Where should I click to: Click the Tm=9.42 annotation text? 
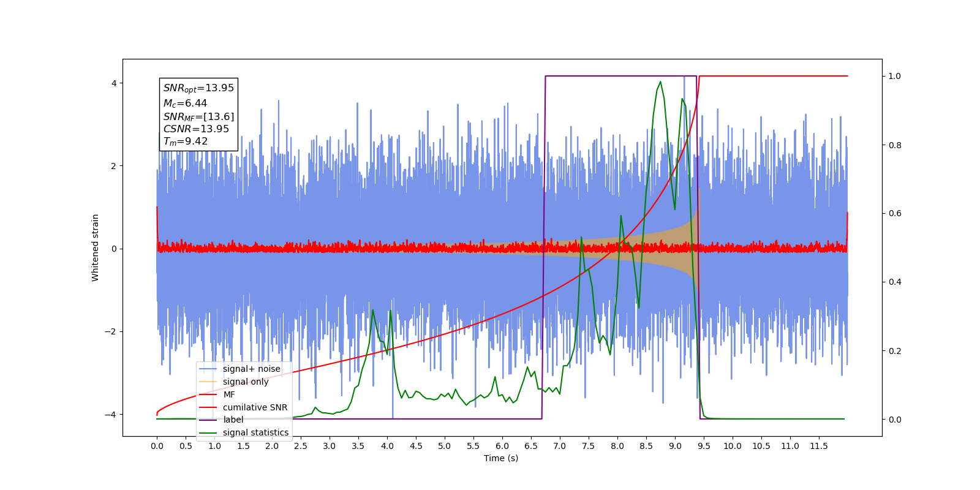(x=186, y=141)
